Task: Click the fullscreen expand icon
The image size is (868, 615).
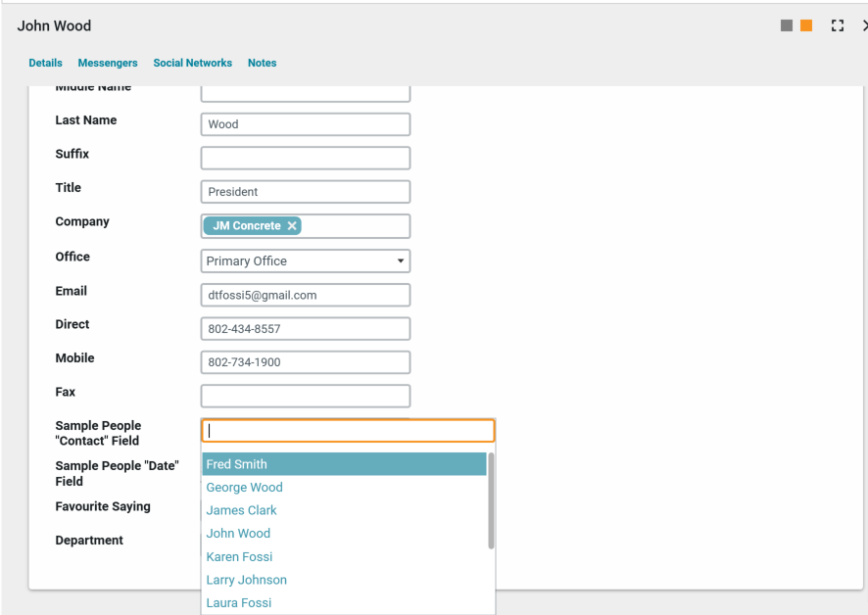Action: pos(837,26)
